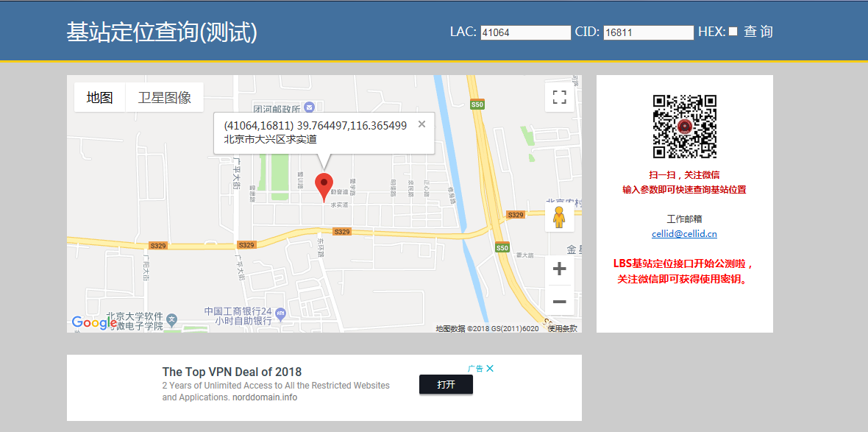Screen dimensions: 868x432
Task: Click the 打开 ad button
Action: tap(446, 384)
